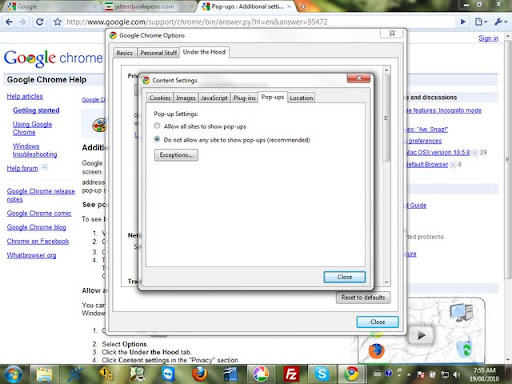Image resolution: width=512 pixels, height=384 pixels.
Task: Open Chrome on Facebook link
Action: [x=38, y=241]
